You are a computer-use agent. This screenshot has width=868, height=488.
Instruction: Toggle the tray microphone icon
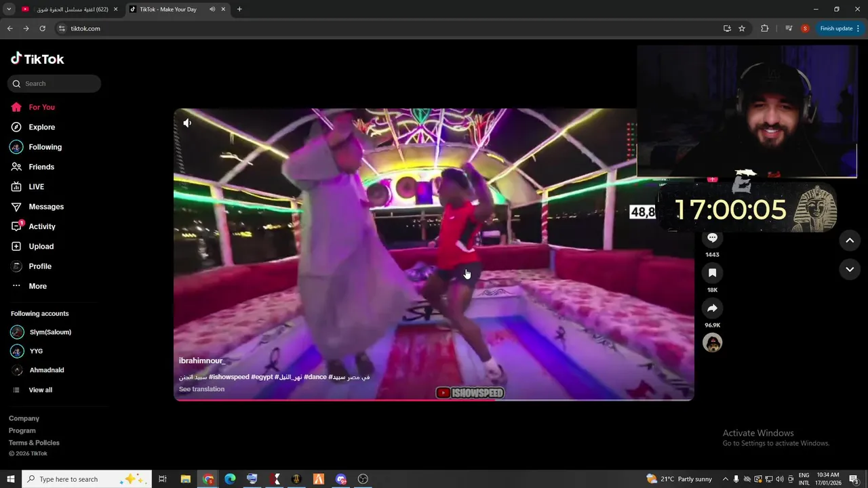click(736, 479)
